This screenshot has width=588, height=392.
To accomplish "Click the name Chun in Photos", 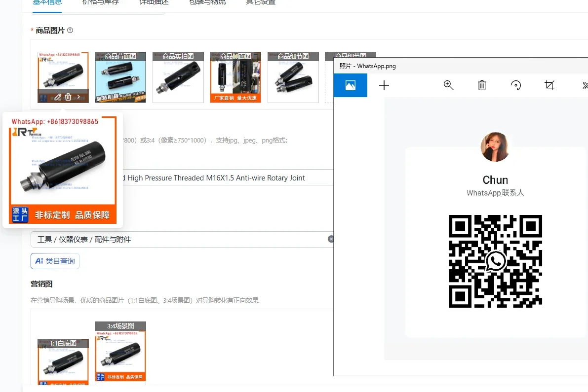I will pyautogui.click(x=495, y=180).
